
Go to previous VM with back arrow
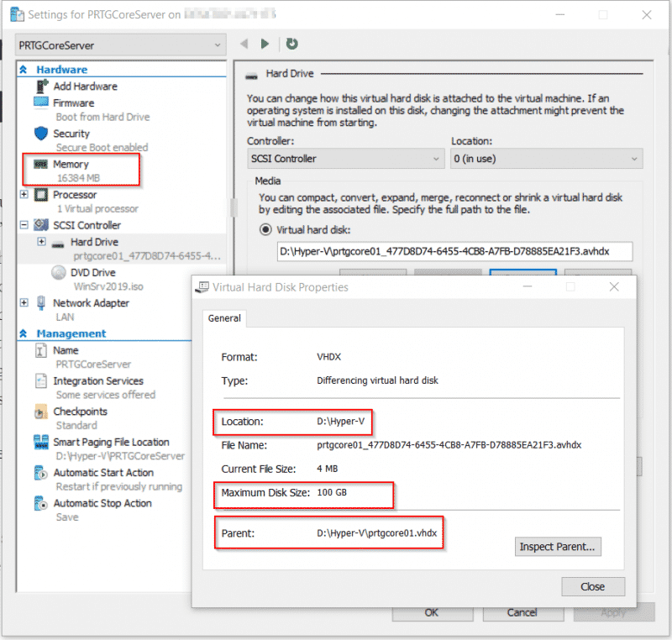(244, 44)
